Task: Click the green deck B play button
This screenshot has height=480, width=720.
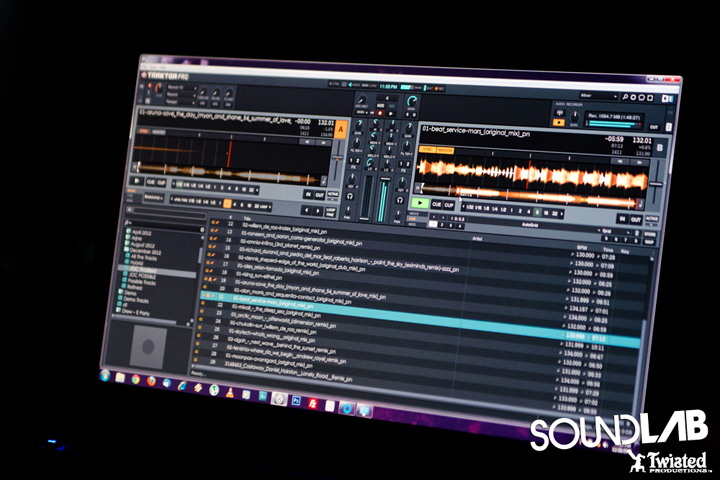Action: point(420,203)
